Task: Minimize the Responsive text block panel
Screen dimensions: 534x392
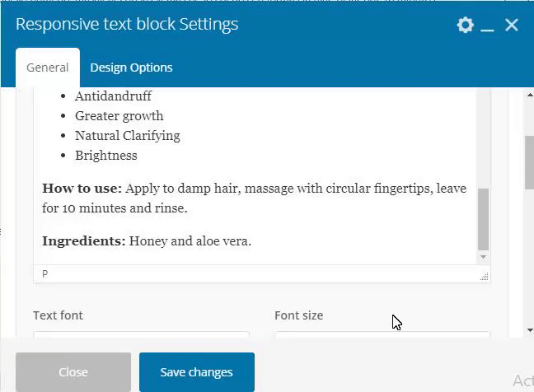Action: 488,26
